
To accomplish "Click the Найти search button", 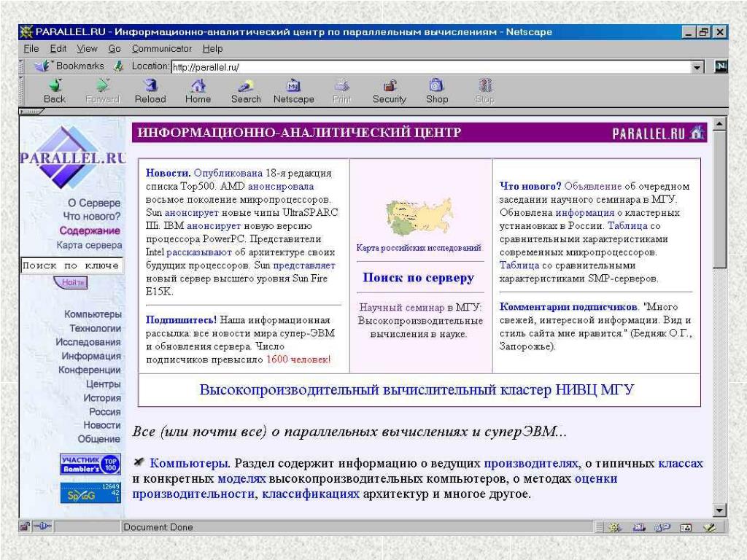I will click(71, 282).
